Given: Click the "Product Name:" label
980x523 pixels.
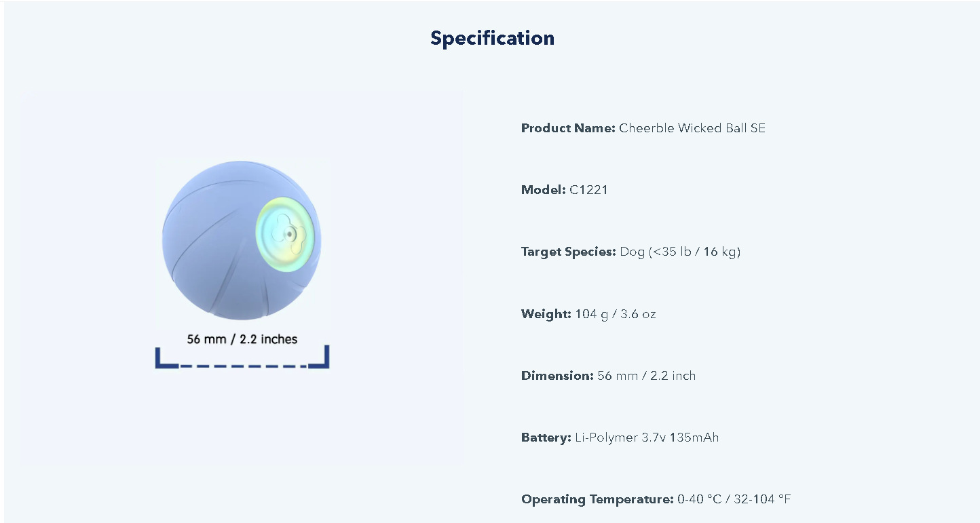Looking at the screenshot, I should click(568, 128).
